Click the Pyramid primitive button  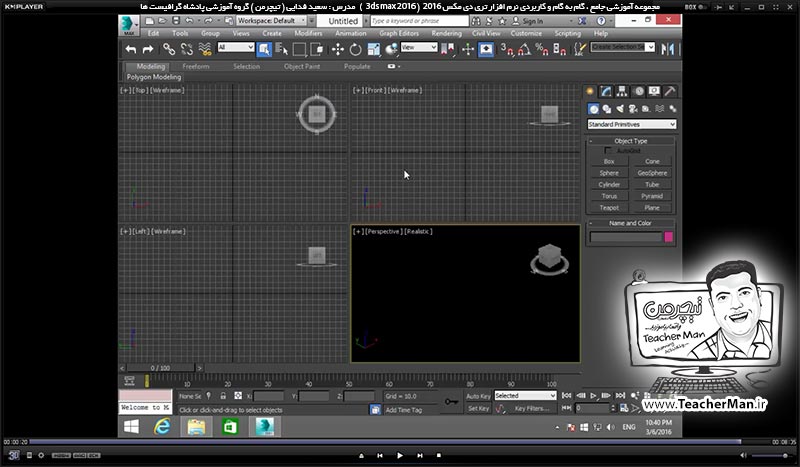[652, 196]
